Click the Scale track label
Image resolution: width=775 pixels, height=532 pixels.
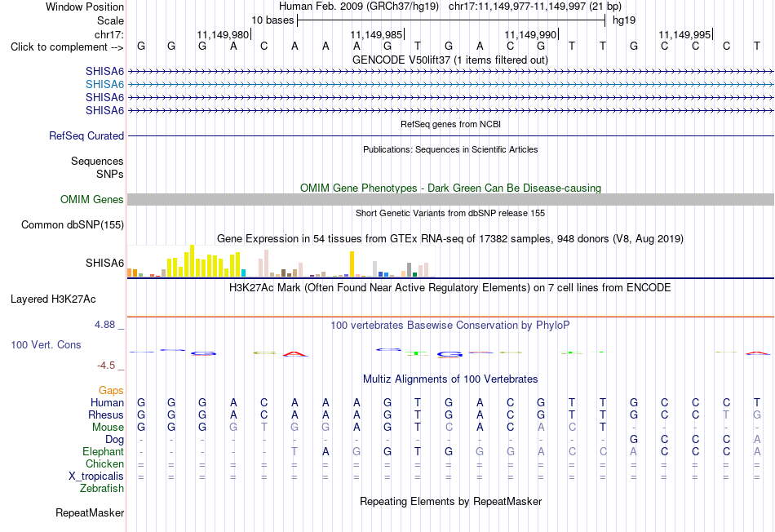click(x=110, y=20)
